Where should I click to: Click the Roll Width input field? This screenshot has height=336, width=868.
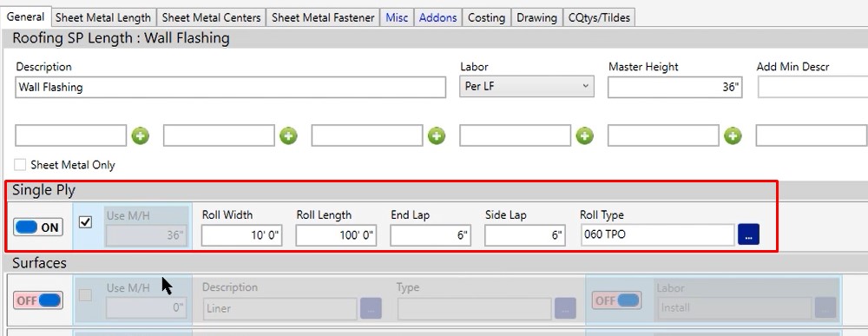click(x=242, y=235)
